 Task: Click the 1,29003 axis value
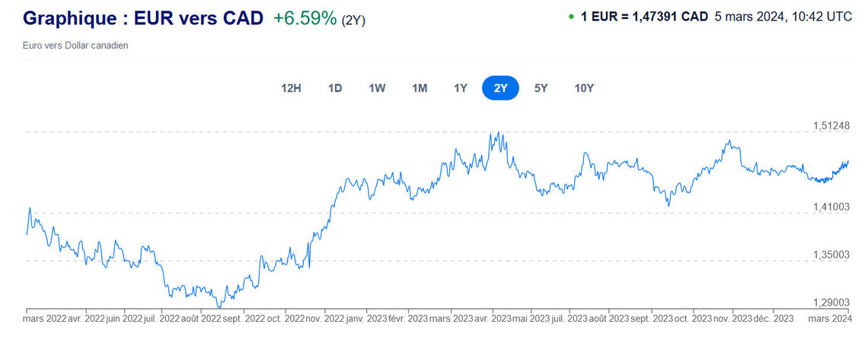tap(831, 302)
